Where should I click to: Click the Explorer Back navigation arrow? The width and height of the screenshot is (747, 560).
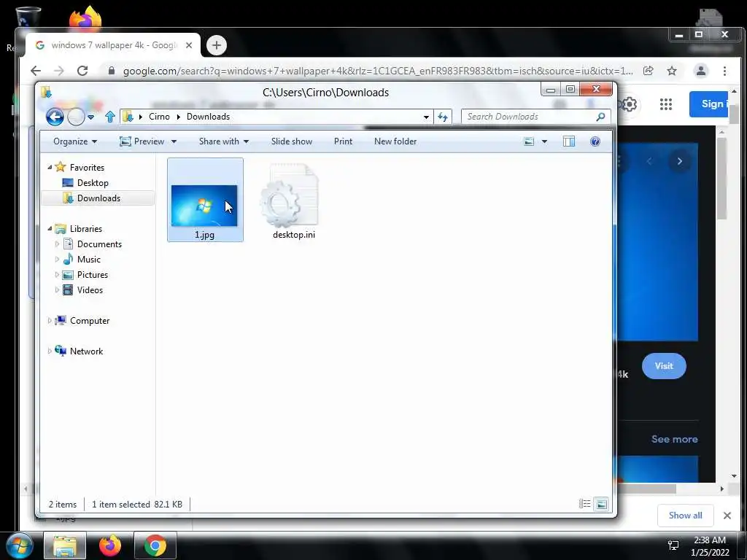coord(55,117)
